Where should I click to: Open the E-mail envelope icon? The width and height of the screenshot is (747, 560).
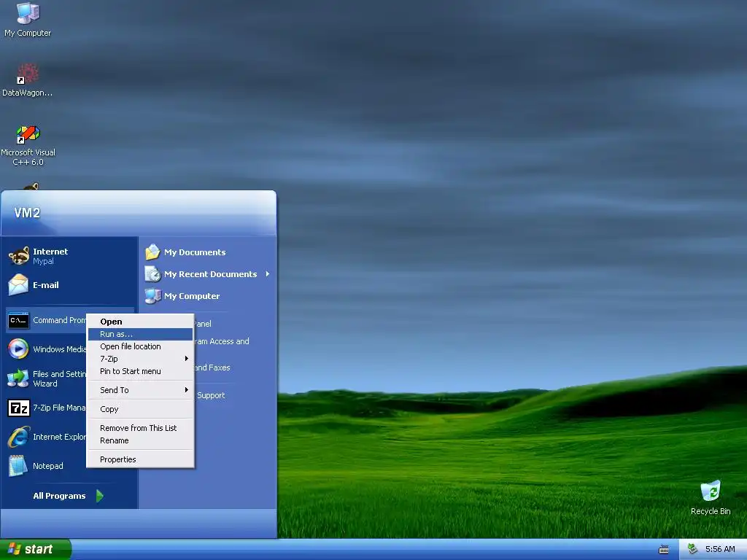coord(18,285)
